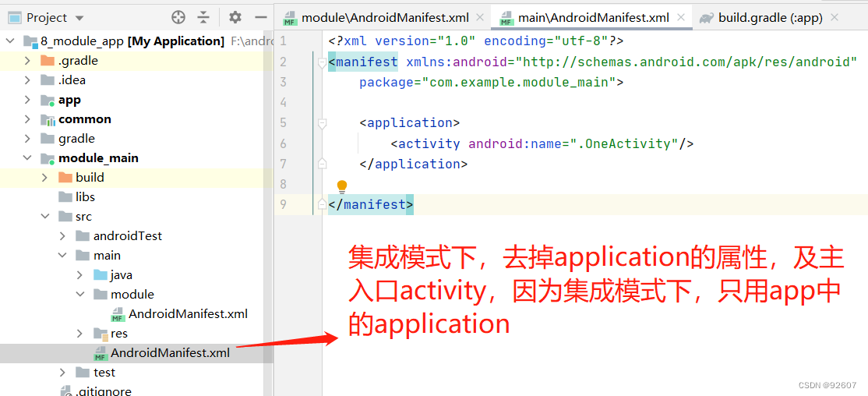The height and width of the screenshot is (396, 868).
Task: Expand the .gradle folder
Action: (27, 60)
